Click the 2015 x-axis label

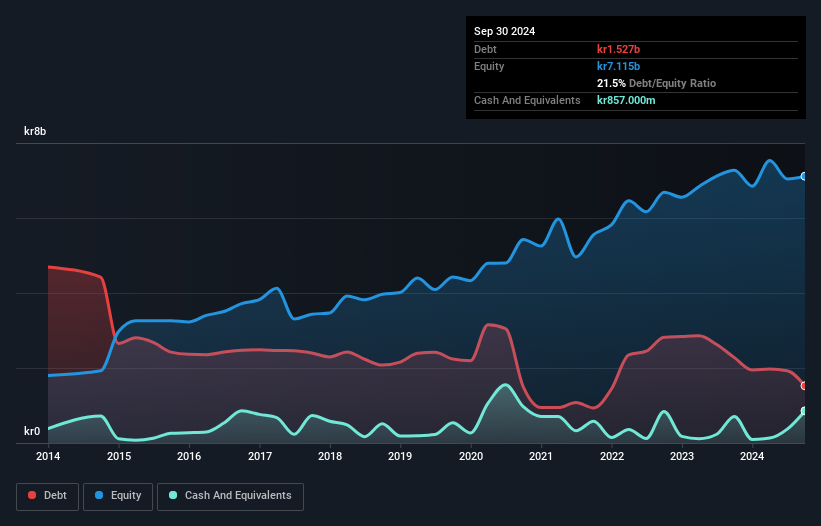119,456
